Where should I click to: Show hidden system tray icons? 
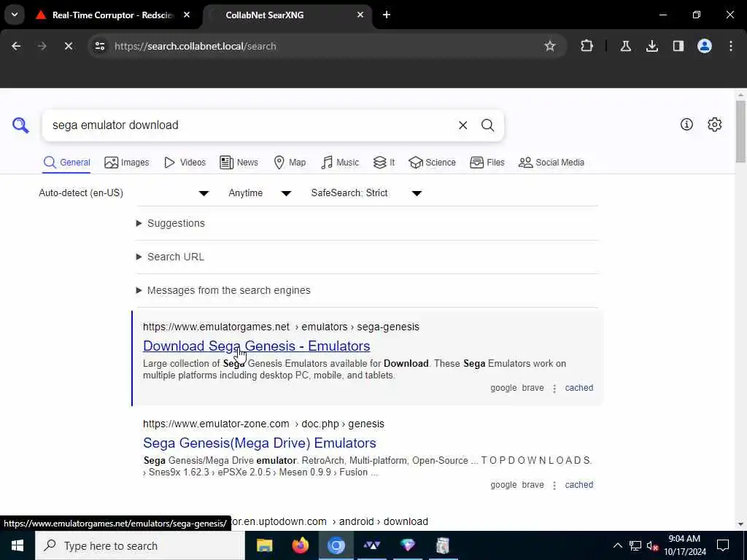[617, 545]
